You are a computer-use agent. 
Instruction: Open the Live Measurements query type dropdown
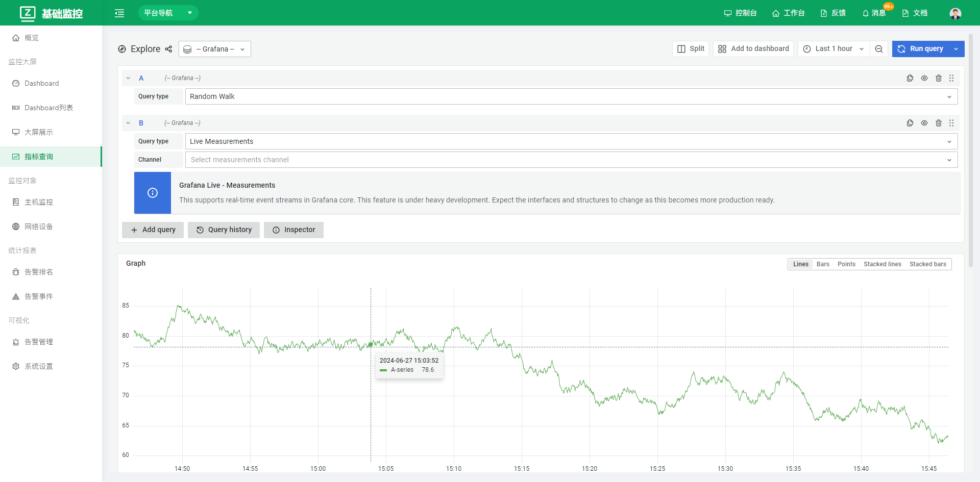point(571,141)
